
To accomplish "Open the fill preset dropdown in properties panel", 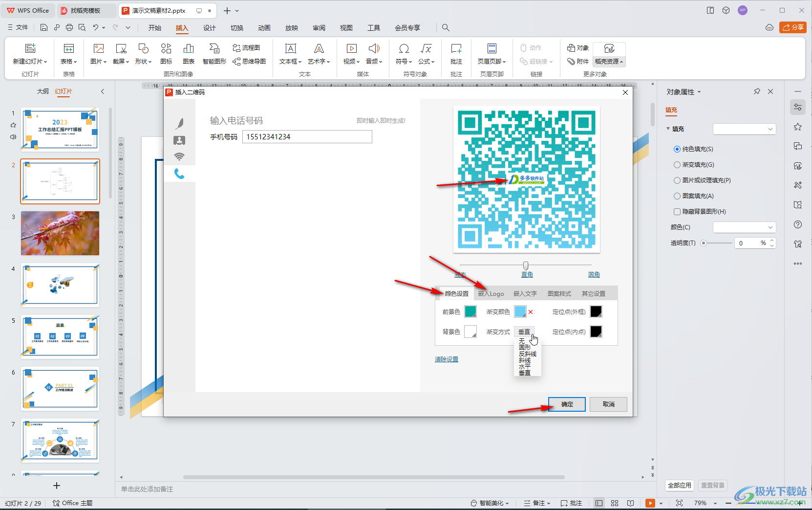I will tap(745, 129).
